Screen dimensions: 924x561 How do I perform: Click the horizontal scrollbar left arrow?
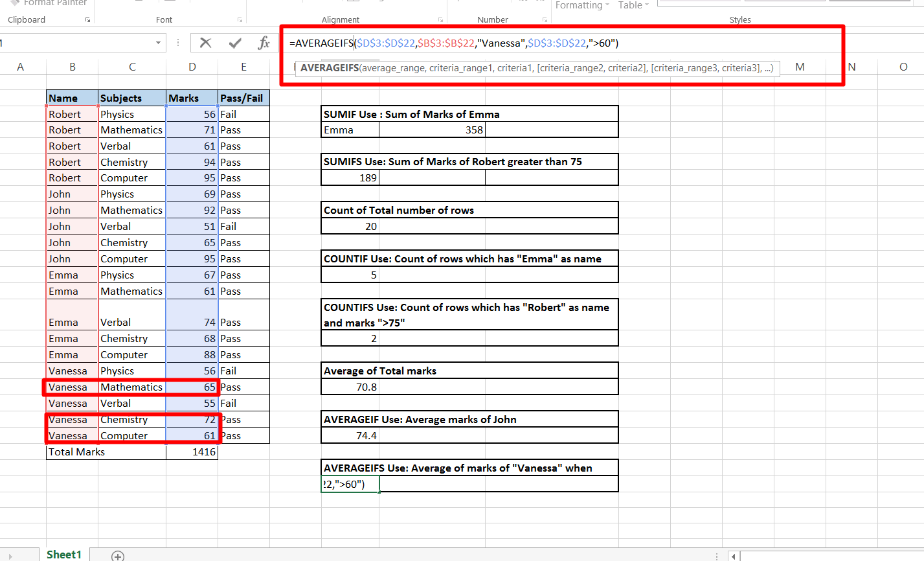click(x=733, y=556)
